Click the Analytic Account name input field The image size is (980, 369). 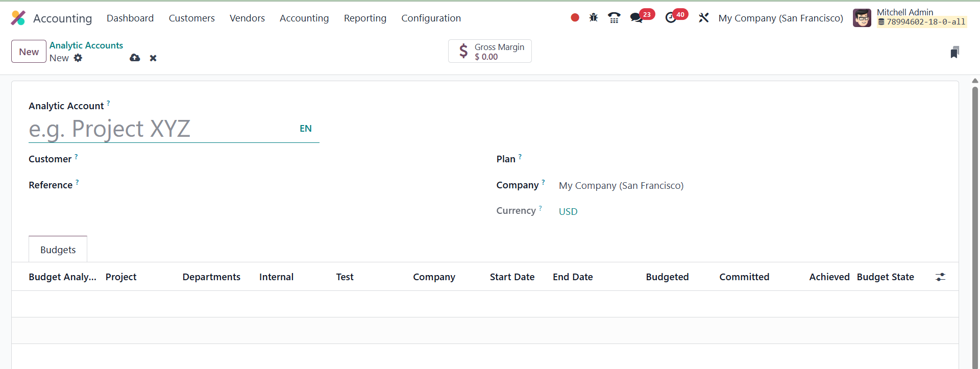pos(161,129)
